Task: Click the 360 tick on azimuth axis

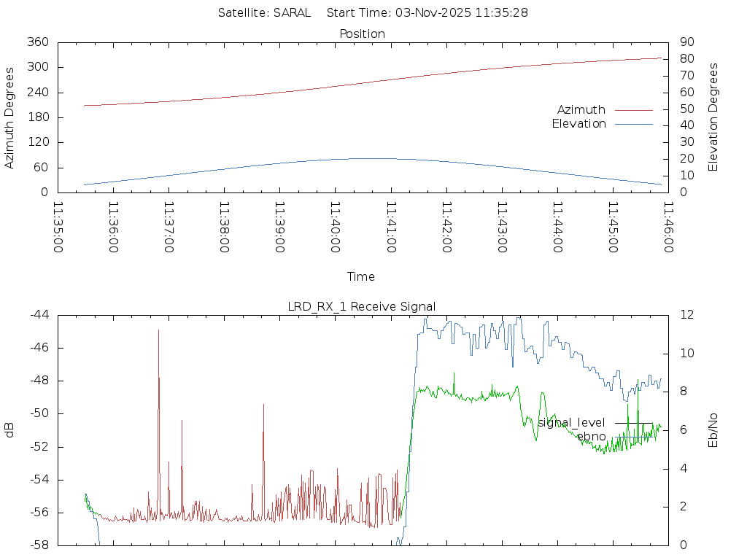Action: click(38, 42)
